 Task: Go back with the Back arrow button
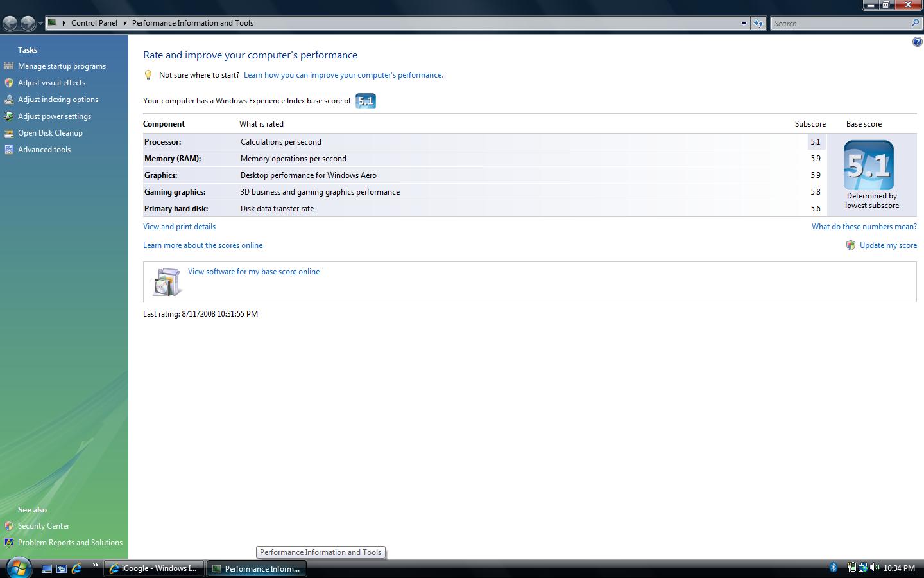10,24
